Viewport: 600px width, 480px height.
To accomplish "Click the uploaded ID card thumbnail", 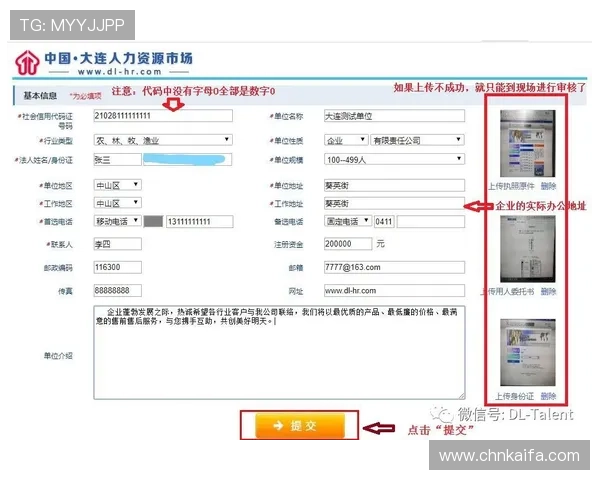I will click(527, 353).
